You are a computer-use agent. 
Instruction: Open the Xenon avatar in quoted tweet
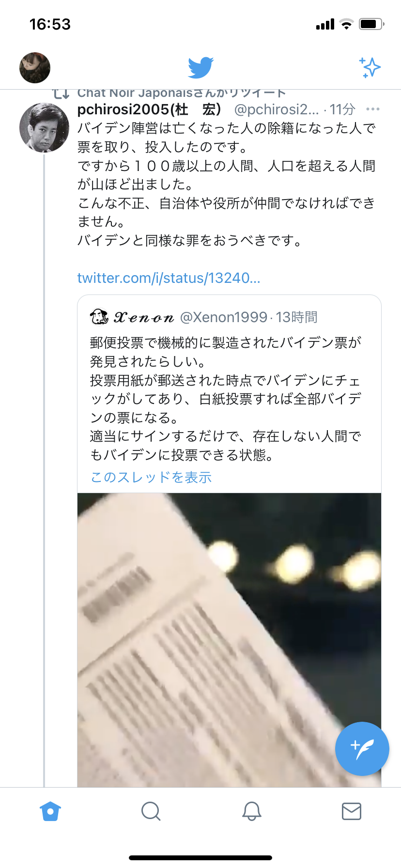99,317
